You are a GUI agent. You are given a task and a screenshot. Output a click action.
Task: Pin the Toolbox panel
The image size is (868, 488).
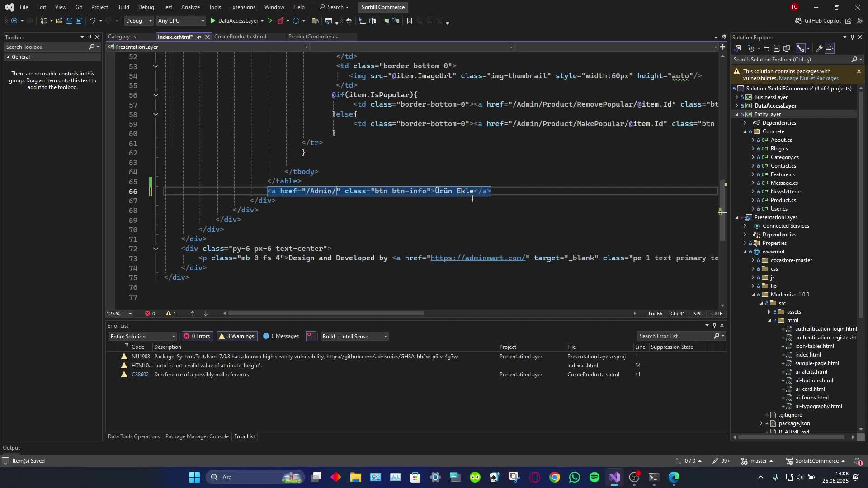tap(90, 37)
